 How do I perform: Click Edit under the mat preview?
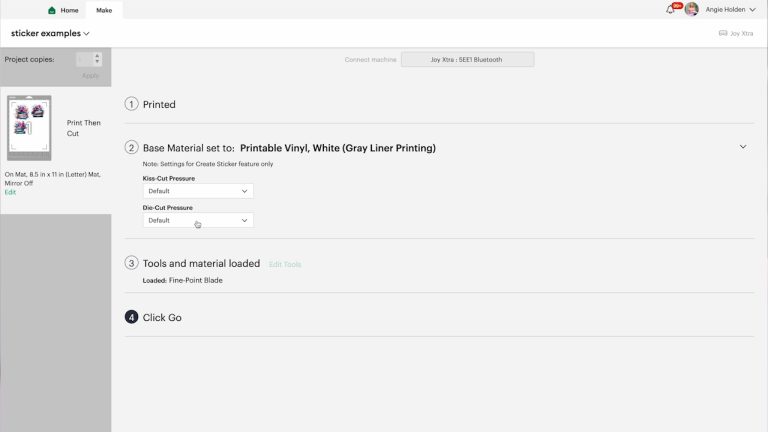tap(10, 192)
